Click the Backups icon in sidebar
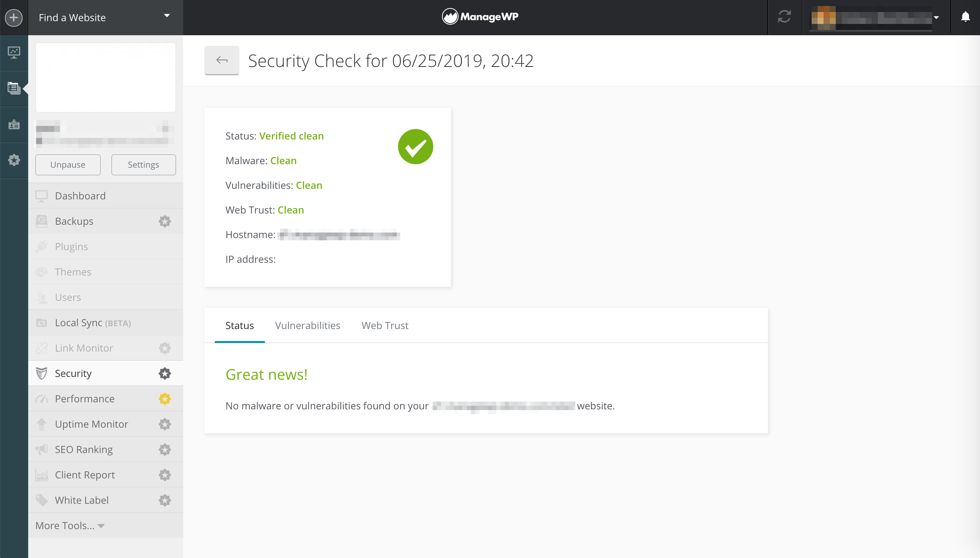 (42, 221)
